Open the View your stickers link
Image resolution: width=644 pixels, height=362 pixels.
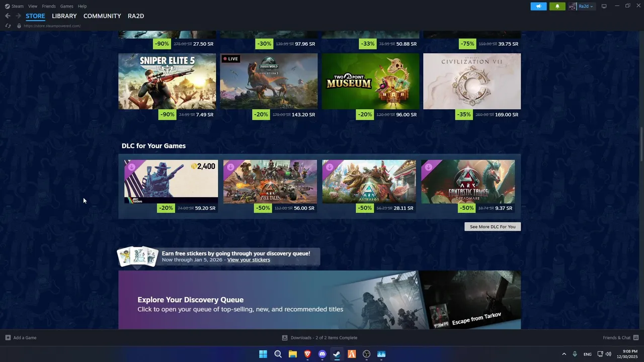click(249, 260)
